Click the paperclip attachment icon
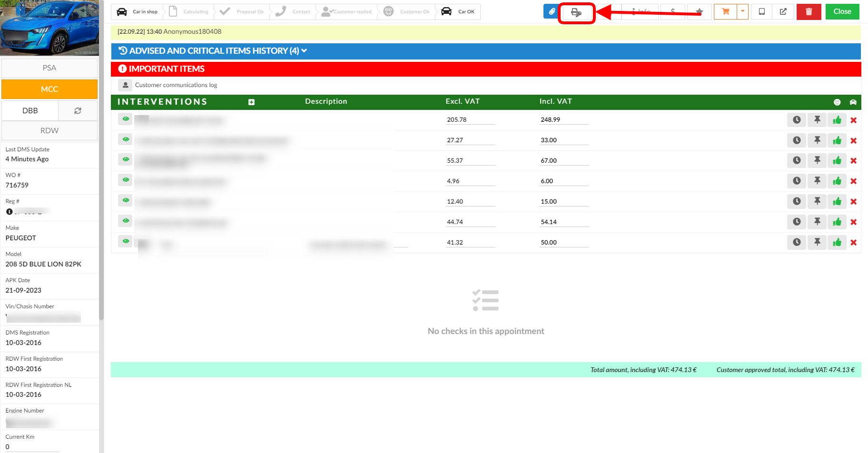868x453 pixels. [x=552, y=12]
